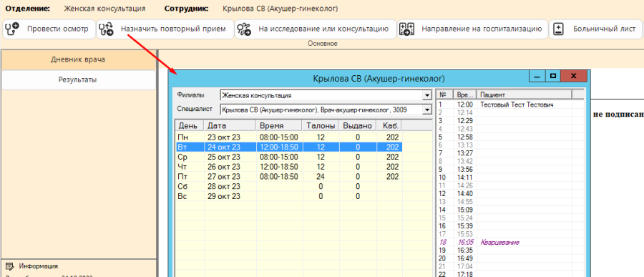Image resolution: width=644 pixels, height=277 pixels.
Task: Click the Информация panel icon
Action: 11,266
